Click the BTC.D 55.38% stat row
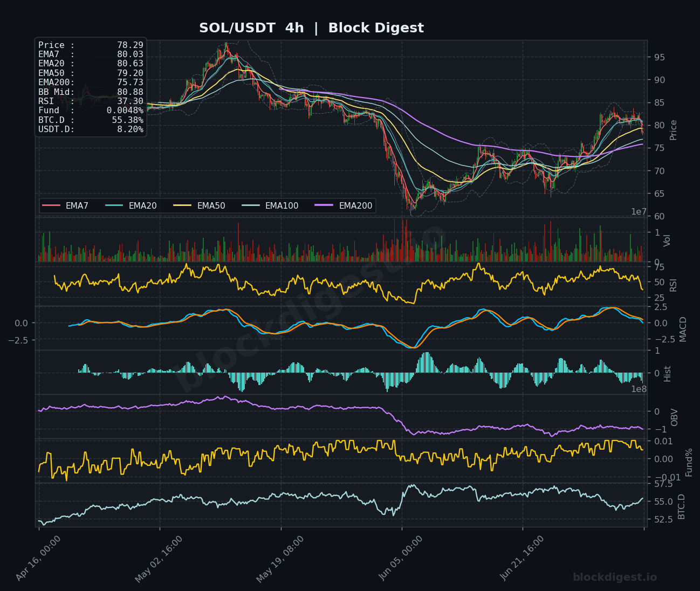700x591 pixels. point(91,120)
